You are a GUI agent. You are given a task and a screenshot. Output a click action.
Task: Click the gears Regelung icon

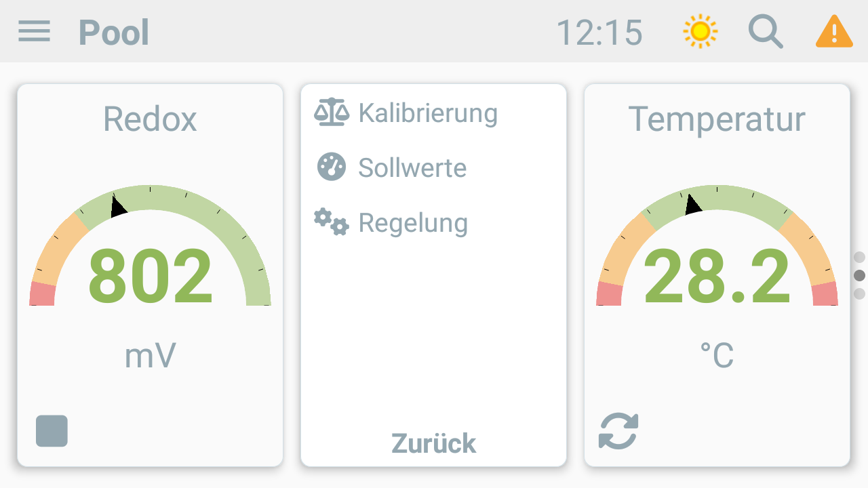click(x=331, y=222)
